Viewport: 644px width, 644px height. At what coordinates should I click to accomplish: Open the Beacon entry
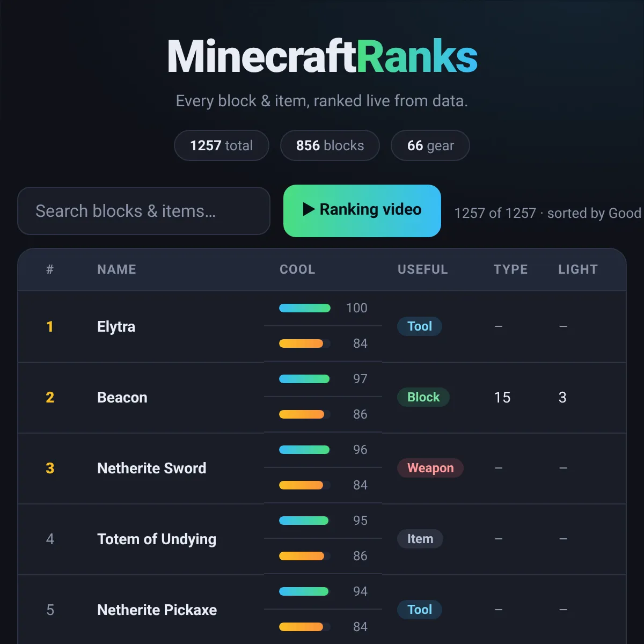pos(122,397)
